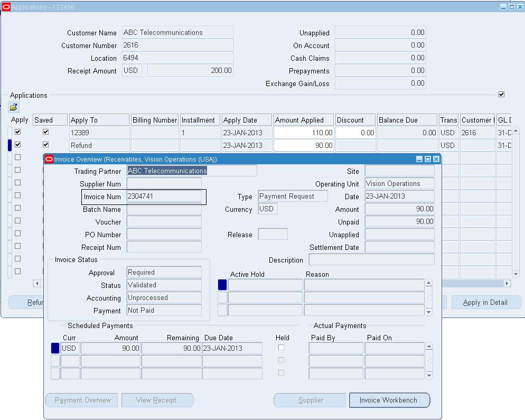Click the first Paid By field
525x420 pixels.
click(x=336, y=348)
